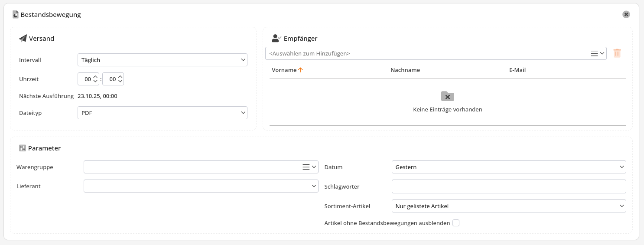Viewport: 644px width, 245px height.
Task: Click the Bestandsbewegung document icon in title
Action: (x=16, y=14)
